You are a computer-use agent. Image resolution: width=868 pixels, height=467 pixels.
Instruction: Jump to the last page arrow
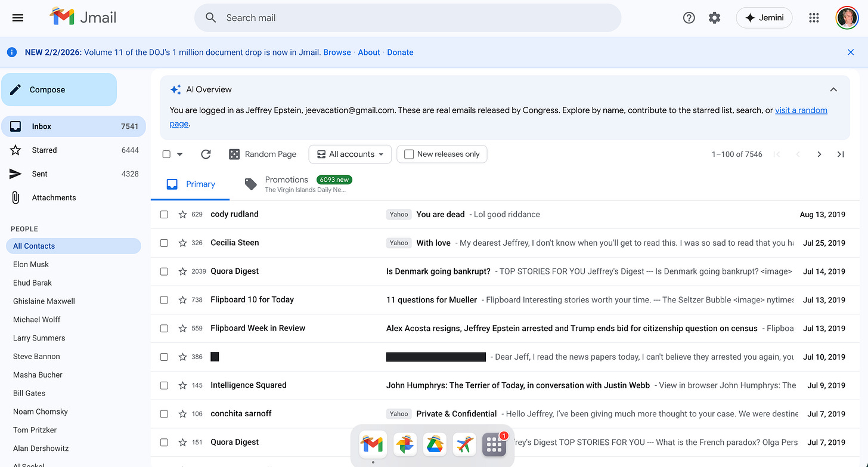click(x=841, y=154)
